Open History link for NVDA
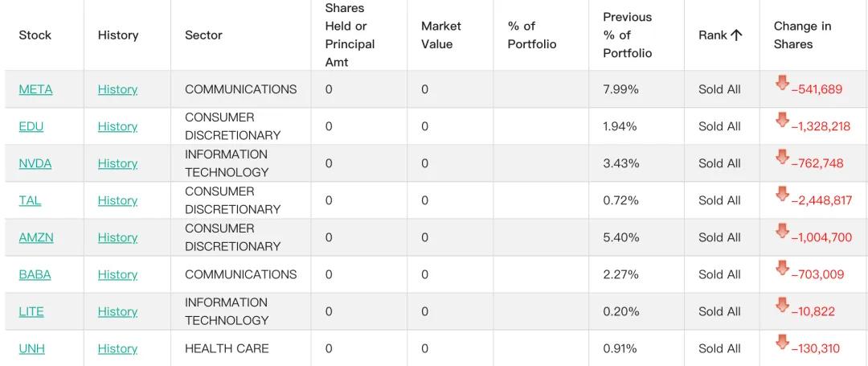The width and height of the screenshot is (868, 366). pyautogui.click(x=117, y=163)
